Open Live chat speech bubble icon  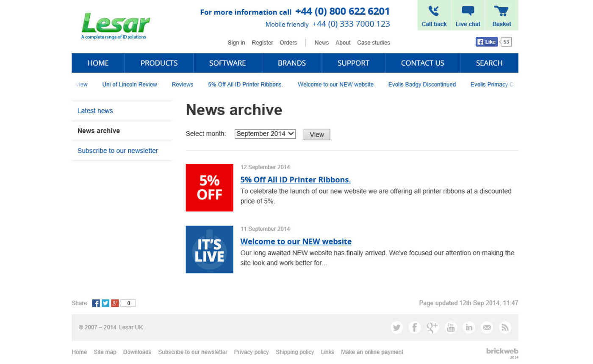(x=468, y=11)
